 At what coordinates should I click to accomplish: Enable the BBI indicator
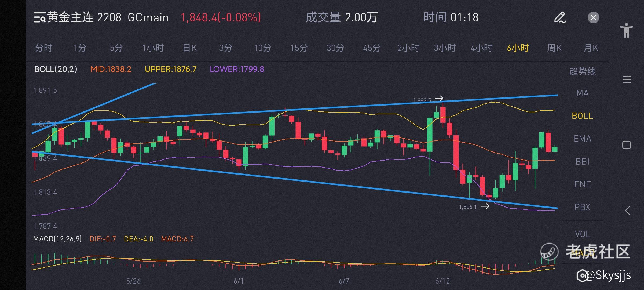[x=583, y=162]
